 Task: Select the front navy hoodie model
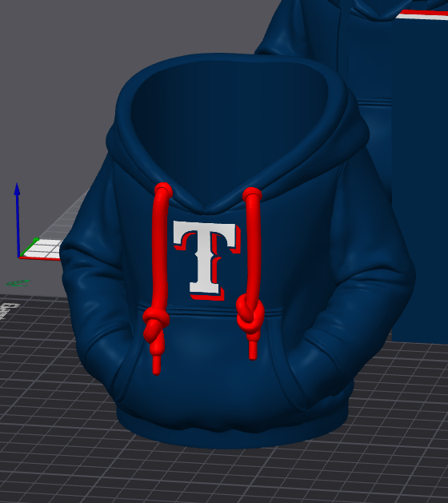(x=238, y=251)
